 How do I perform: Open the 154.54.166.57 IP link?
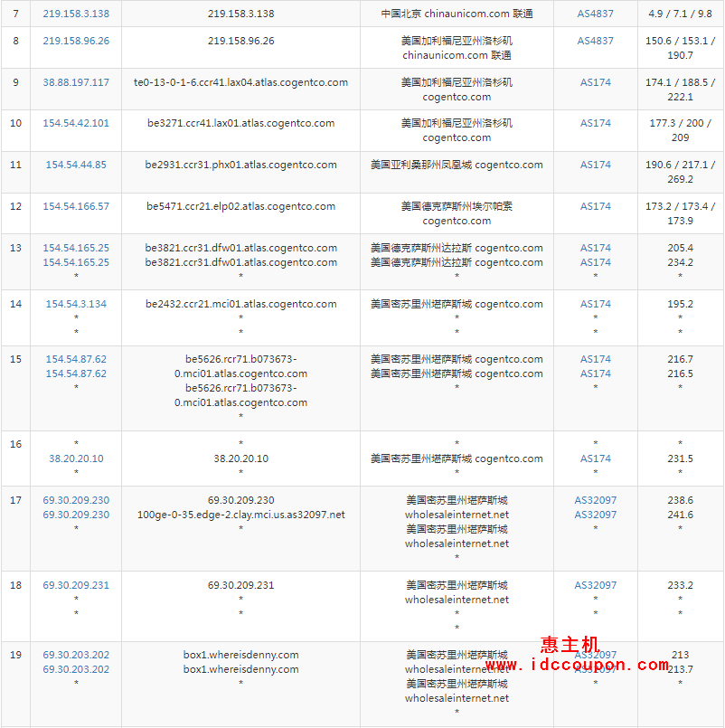click(x=76, y=207)
